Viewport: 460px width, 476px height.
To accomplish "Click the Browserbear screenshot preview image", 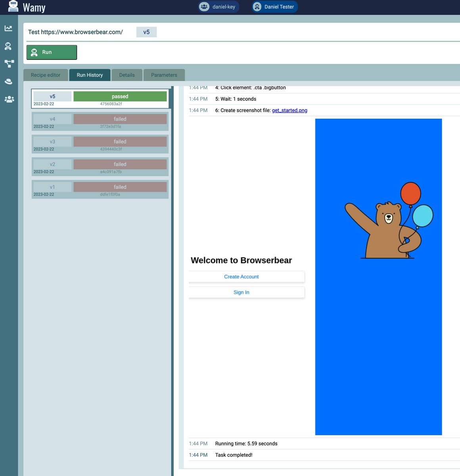I will click(315, 277).
